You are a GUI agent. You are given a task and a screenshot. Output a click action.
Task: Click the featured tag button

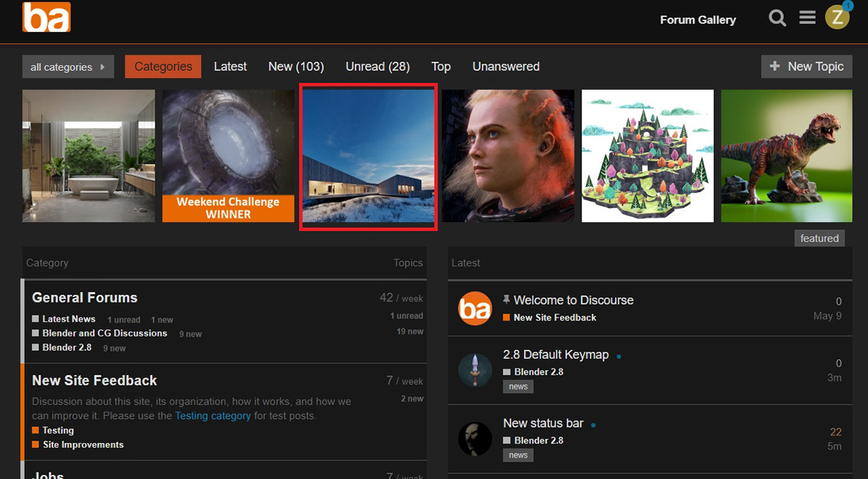pyautogui.click(x=819, y=238)
